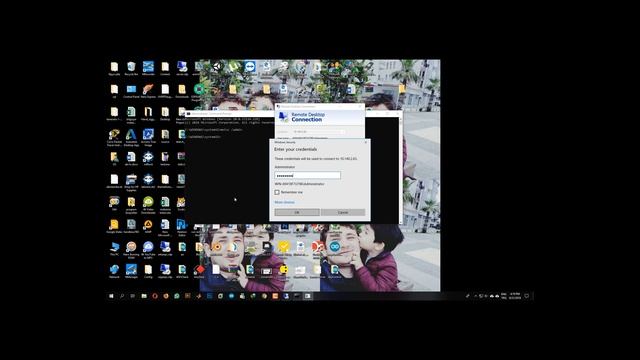Click the Command Prompt window title bar
Viewport: 640px width, 360px height.
click(229, 114)
